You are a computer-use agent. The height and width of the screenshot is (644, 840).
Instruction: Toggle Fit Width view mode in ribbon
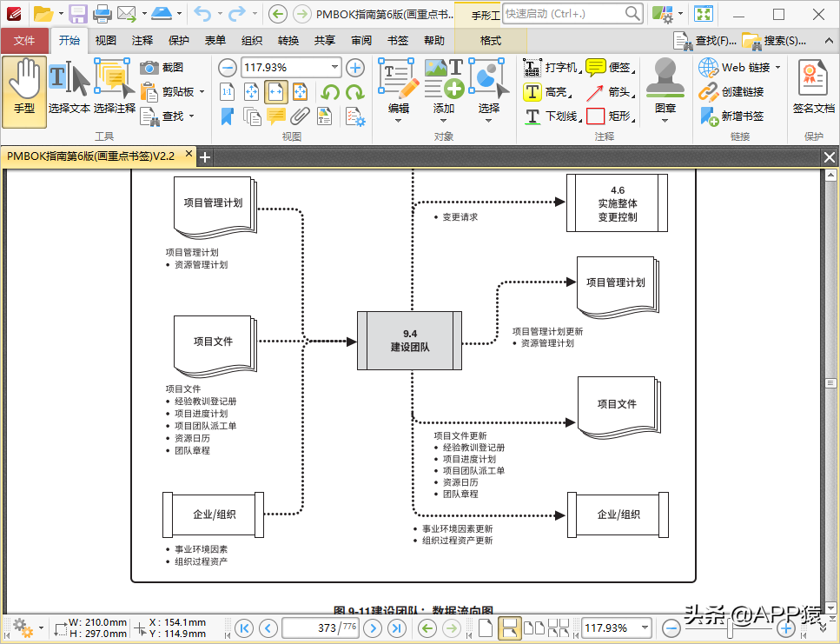coord(276,92)
